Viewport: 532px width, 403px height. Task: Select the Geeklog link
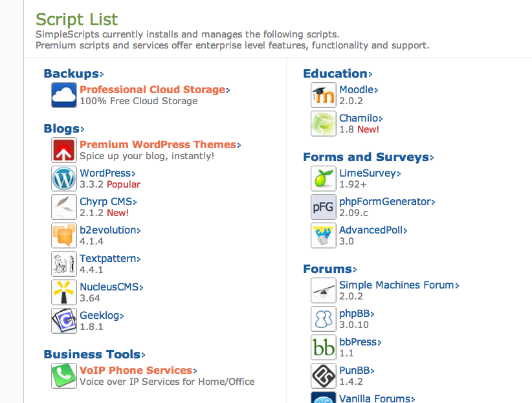point(102,316)
